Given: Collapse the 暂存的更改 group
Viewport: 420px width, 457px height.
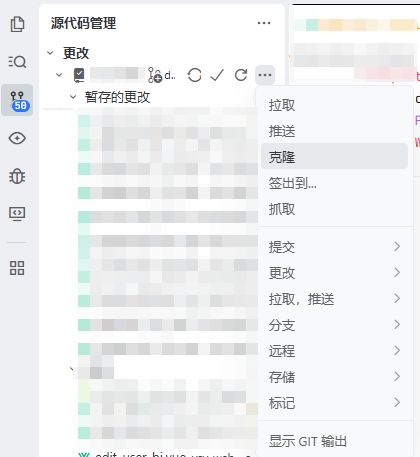Looking at the screenshot, I should pos(73,97).
